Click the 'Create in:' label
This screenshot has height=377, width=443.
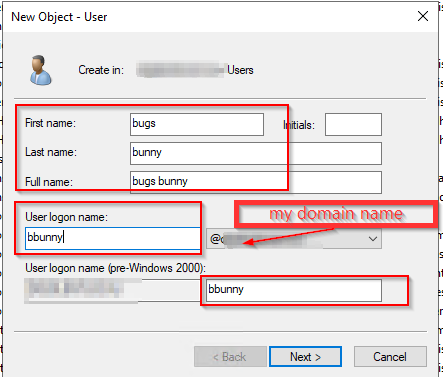(x=101, y=70)
